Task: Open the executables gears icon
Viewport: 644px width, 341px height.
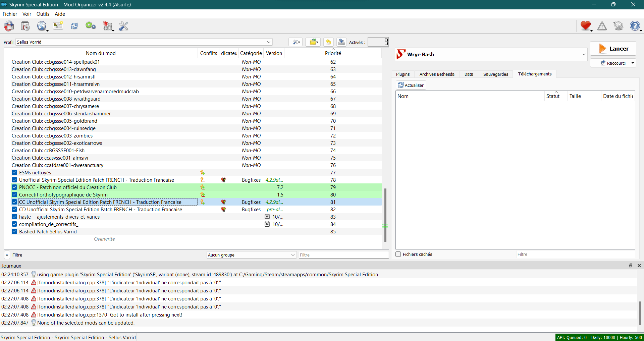Action: [x=91, y=26]
